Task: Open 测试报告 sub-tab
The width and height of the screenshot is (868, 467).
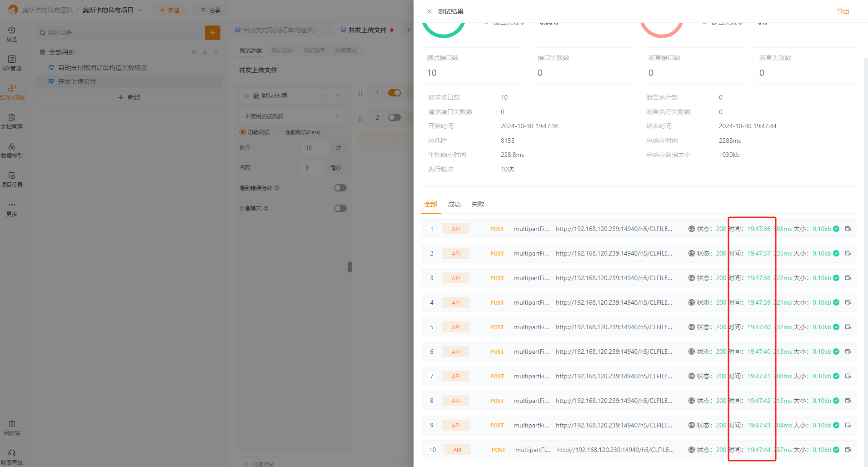Action: (x=314, y=50)
